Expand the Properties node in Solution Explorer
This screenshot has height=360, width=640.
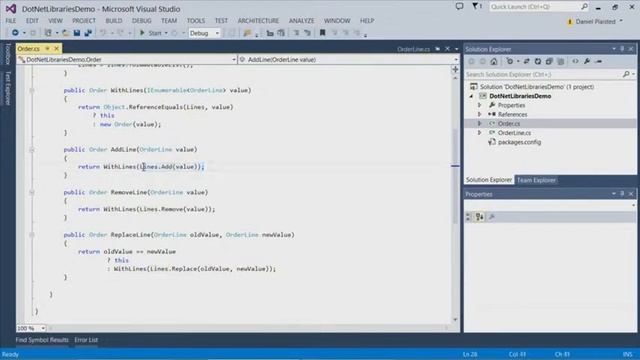(x=480, y=105)
